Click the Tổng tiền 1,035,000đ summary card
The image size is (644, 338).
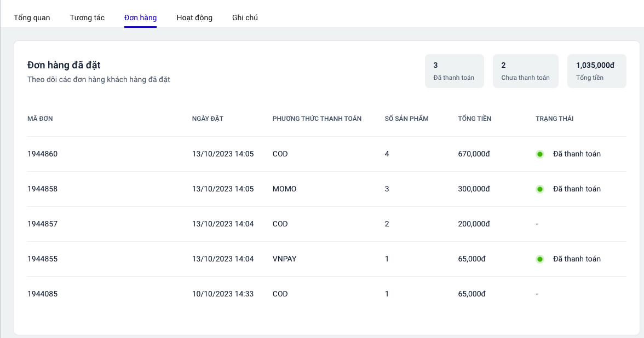click(x=596, y=71)
